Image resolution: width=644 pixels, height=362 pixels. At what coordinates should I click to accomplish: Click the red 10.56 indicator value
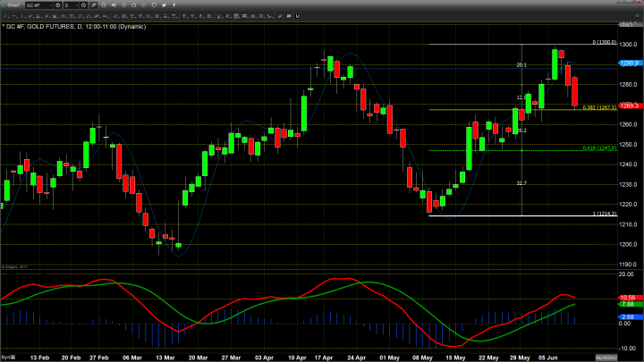(630, 298)
